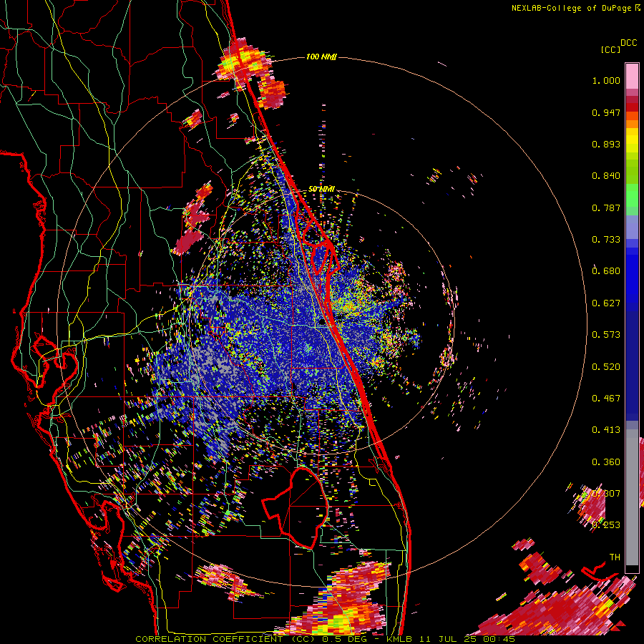Image resolution: width=644 pixels, height=644 pixels.
Task: Click the 0.413 legend value
Action: [x=606, y=430]
